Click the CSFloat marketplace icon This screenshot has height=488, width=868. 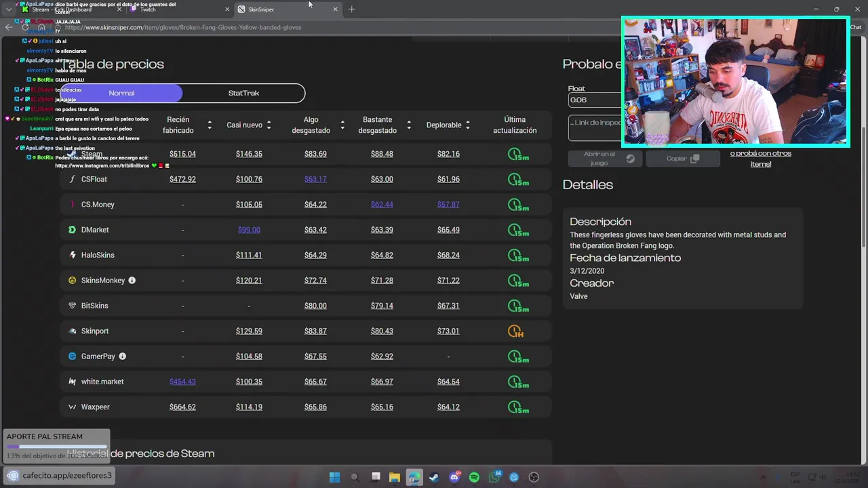pos(73,179)
